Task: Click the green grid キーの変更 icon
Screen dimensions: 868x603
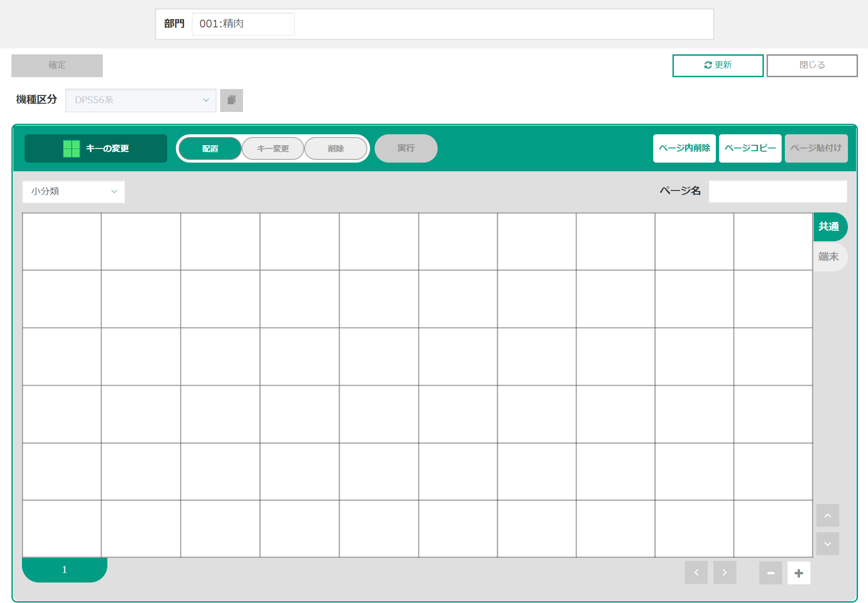Action: click(72, 148)
